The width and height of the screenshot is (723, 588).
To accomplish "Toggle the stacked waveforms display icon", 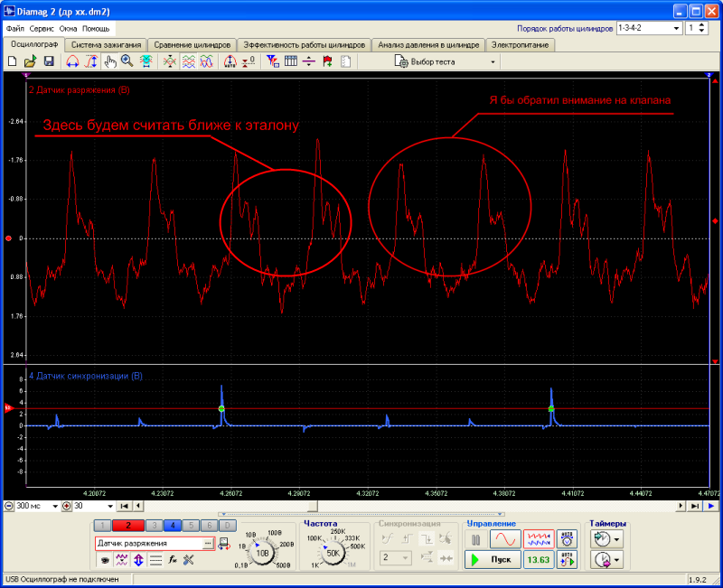I will coord(189,61).
